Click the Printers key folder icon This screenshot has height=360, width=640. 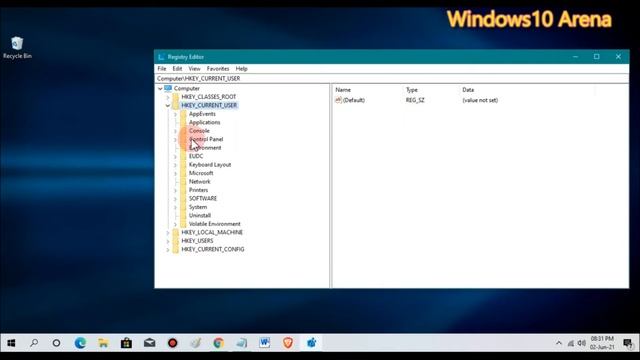183,190
